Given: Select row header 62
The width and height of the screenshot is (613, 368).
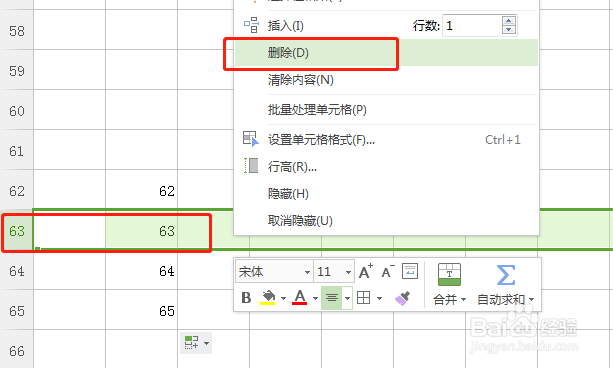Looking at the screenshot, I should click(x=17, y=191).
